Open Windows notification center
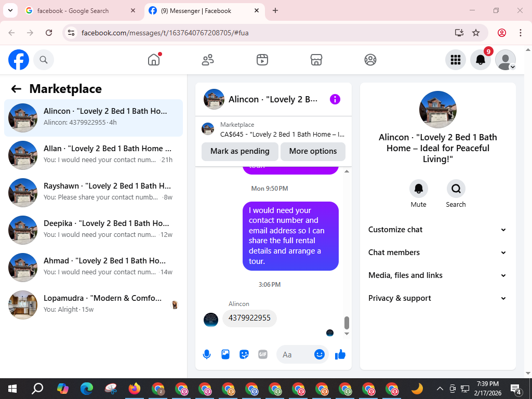Viewport: 532px width, 399px height. tap(516, 389)
